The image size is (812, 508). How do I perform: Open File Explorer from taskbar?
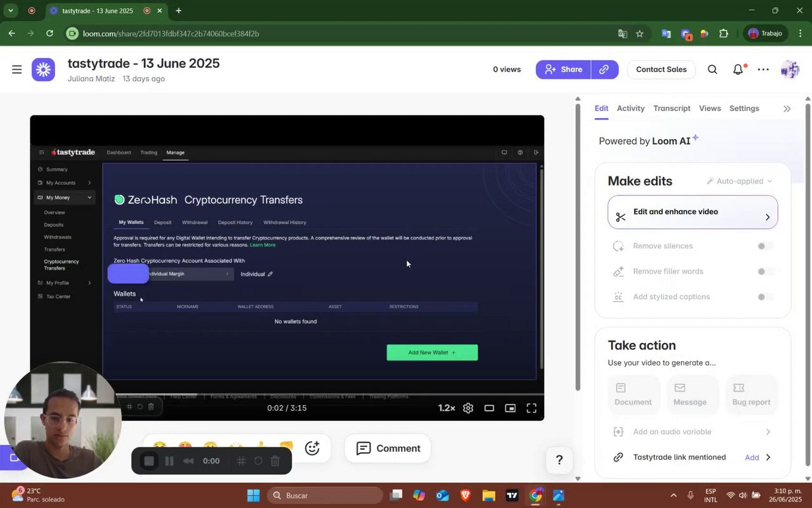point(488,495)
